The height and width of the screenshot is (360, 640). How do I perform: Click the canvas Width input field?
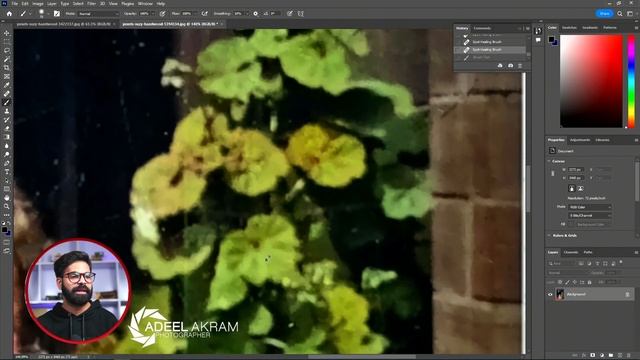[x=576, y=169]
